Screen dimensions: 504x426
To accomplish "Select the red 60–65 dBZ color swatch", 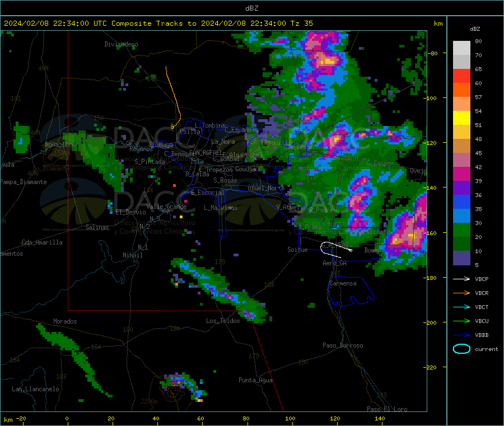I will [461, 76].
